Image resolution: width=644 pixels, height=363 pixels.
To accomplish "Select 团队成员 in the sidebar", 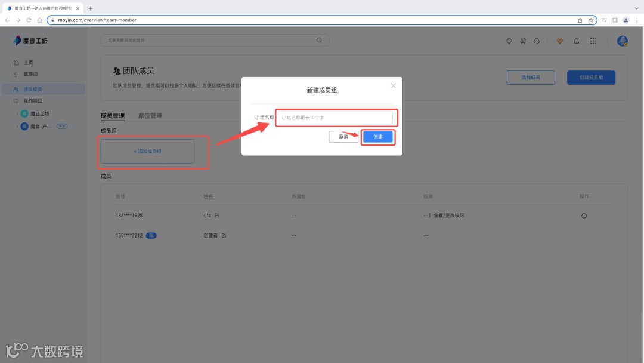I will (44, 89).
